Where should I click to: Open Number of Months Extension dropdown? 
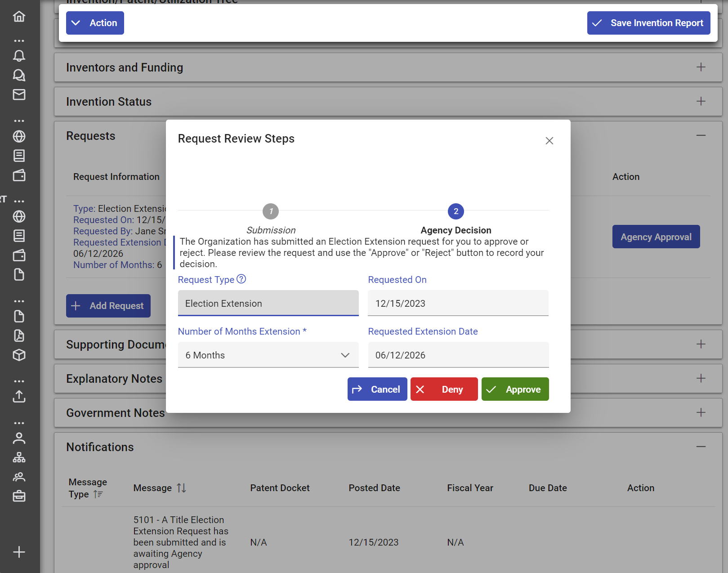(268, 355)
